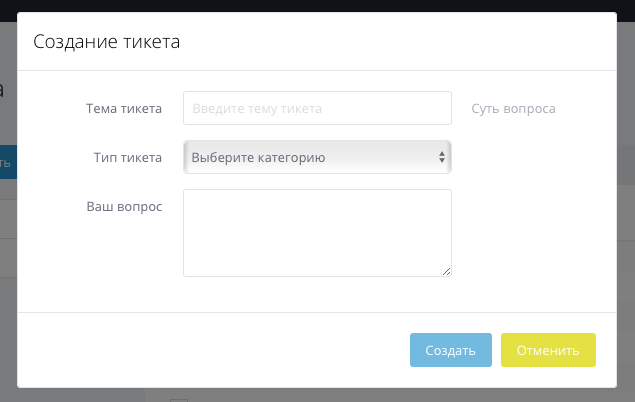This screenshot has width=635, height=402.
Task: Click the empty footer area left of 'Создать'
Action: 213,350
